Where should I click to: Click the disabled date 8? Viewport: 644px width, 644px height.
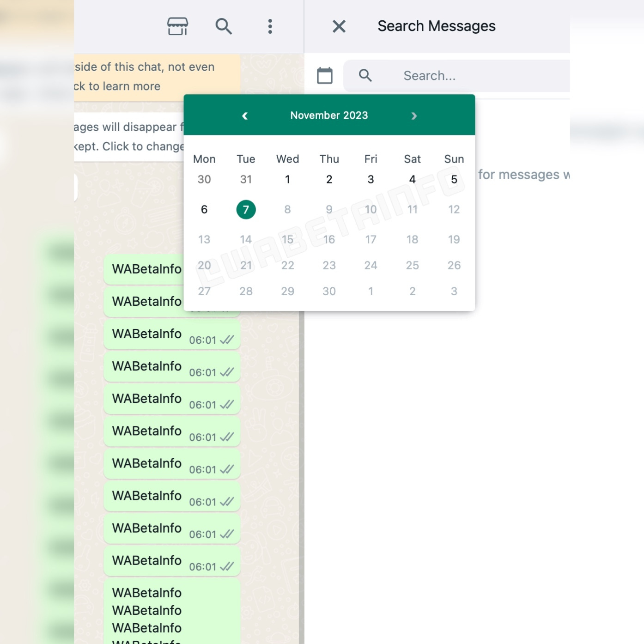pyautogui.click(x=287, y=210)
